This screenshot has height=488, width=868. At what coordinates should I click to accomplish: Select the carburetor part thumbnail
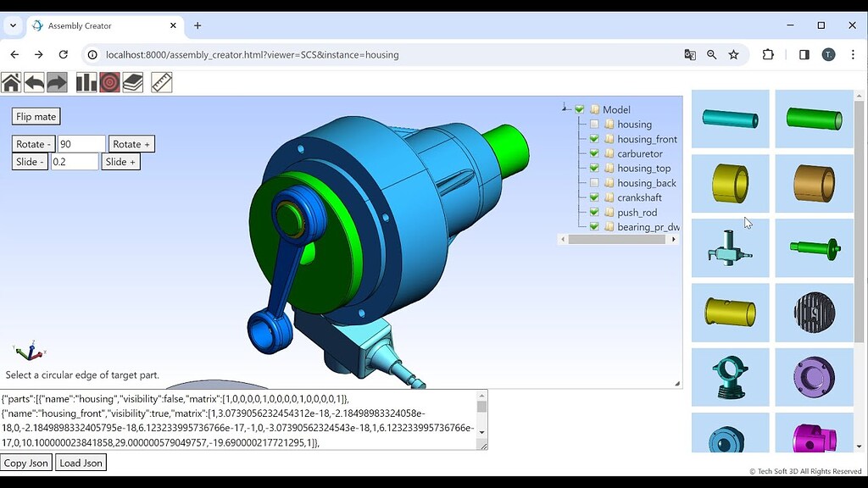pyautogui.click(x=731, y=247)
